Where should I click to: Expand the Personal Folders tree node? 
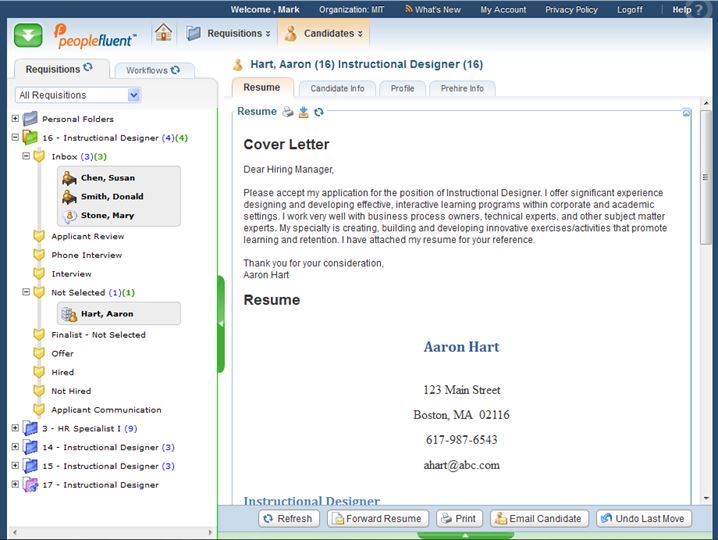(x=15, y=119)
